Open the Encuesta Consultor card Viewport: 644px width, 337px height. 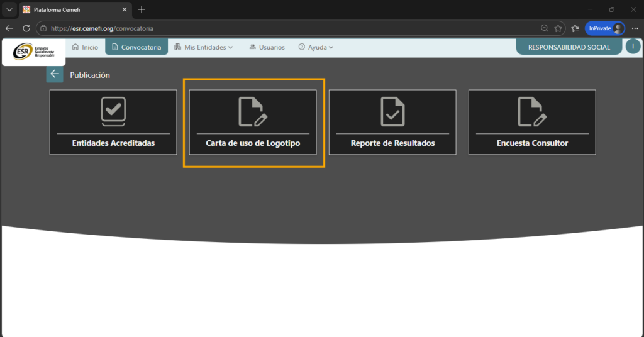click(532, 122)
